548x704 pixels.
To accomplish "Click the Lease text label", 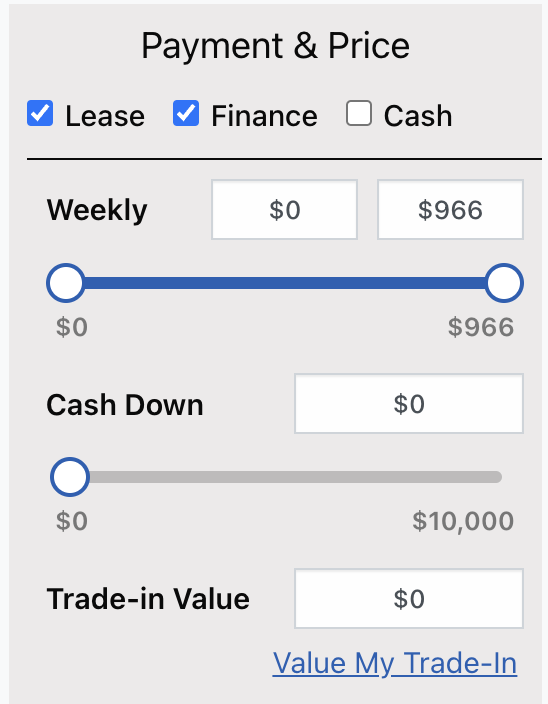I will point(105,116).
